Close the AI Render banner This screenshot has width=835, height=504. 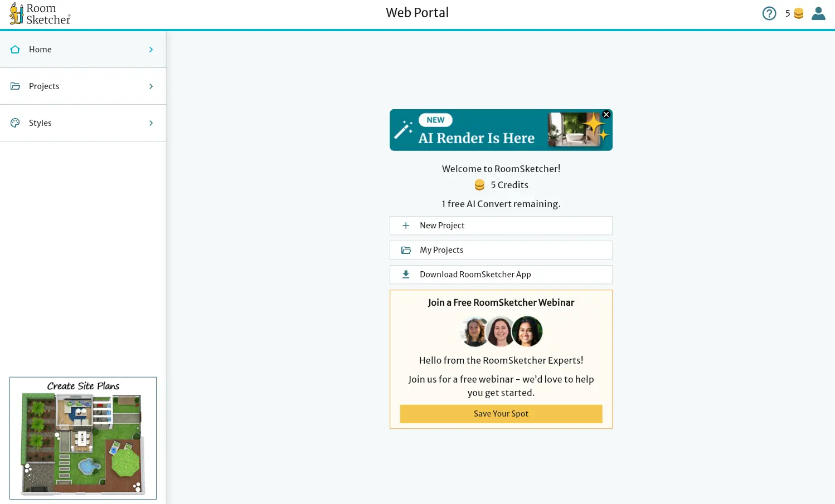[606, 114]
